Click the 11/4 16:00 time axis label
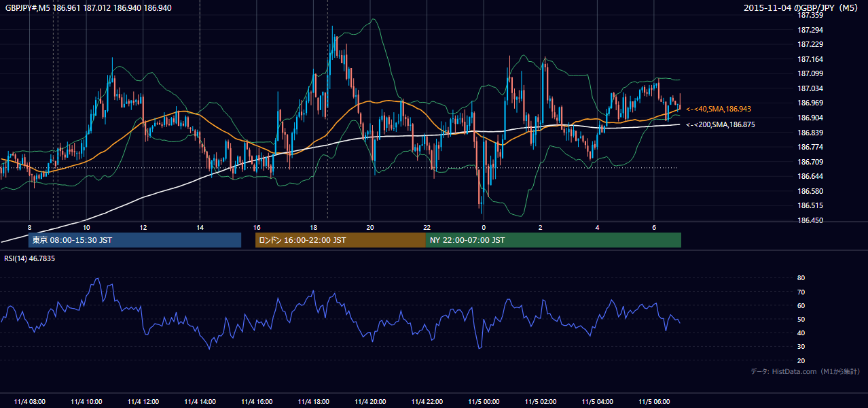This screenshot has width=868, height=408. click(x=256, y=401)
